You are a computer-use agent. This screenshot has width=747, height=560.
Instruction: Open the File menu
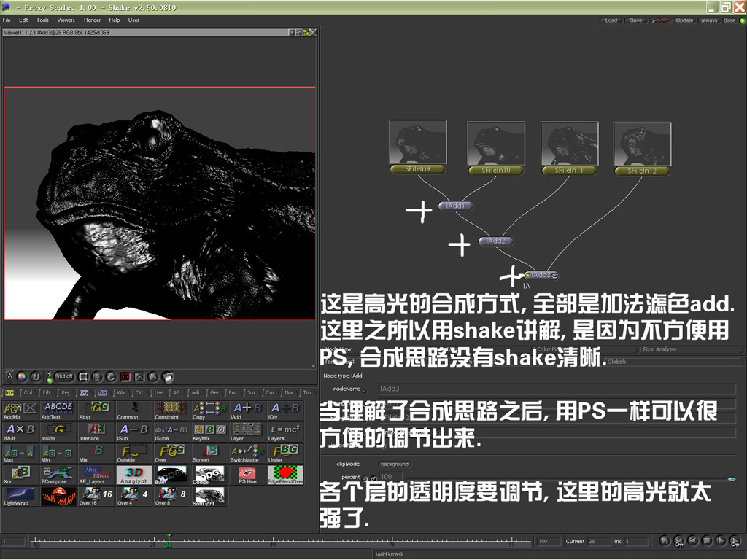tap(7, 20)
